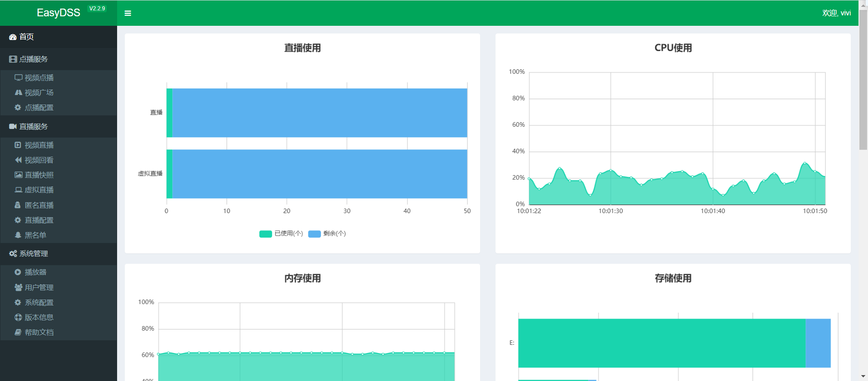Collapse the 点播服务 menu section

click(58, 59)
